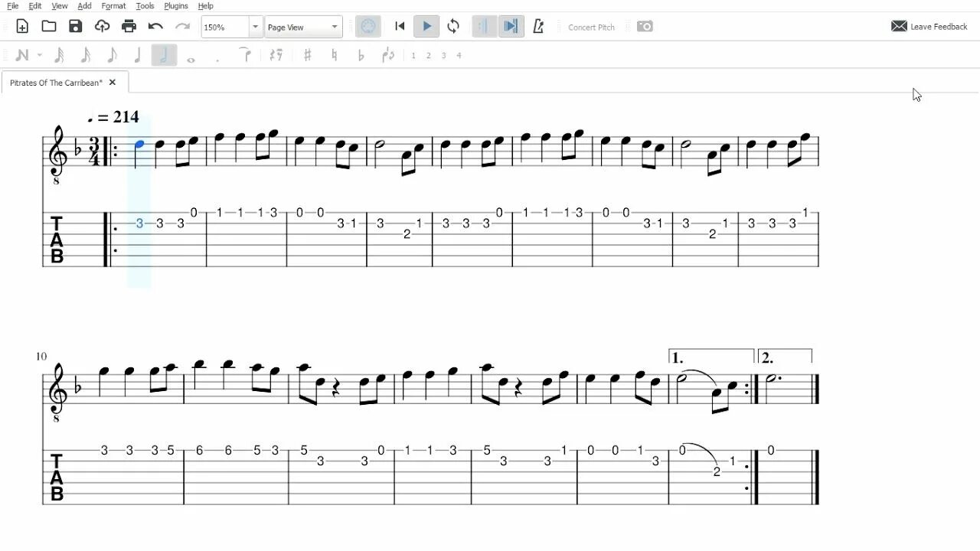Screen dimensions: 980x551
Task: Select the 3/4 time signature
Action: pyautogui.click(x=95, y=151)
